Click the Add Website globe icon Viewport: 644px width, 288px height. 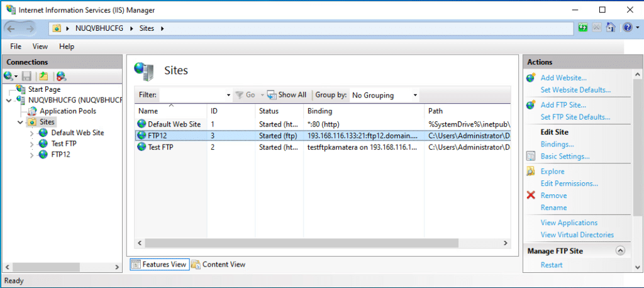(531, 77)
